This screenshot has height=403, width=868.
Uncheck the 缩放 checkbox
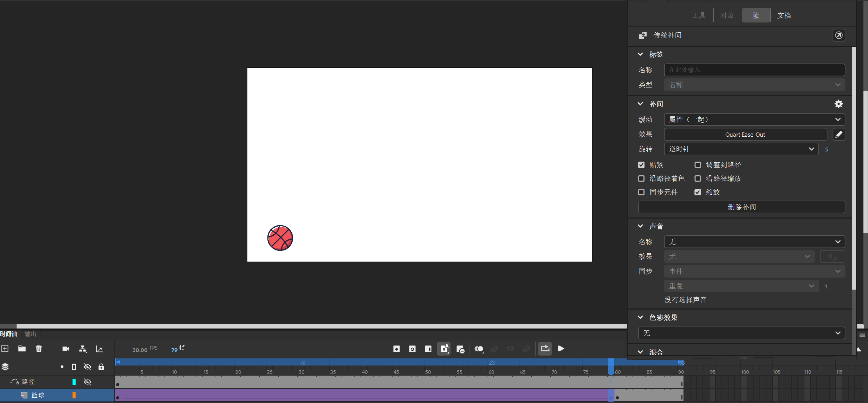tap(698, 192)
